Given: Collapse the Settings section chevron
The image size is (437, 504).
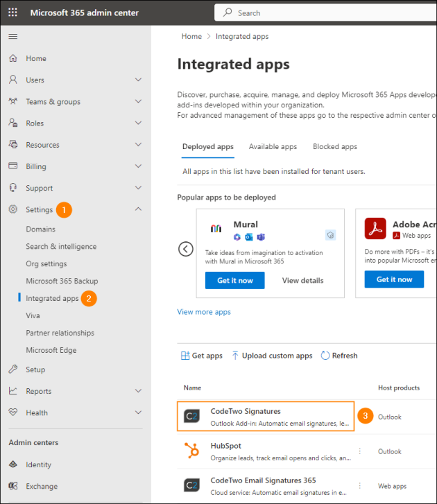Looking at the screenshot, I should (138, 209).
